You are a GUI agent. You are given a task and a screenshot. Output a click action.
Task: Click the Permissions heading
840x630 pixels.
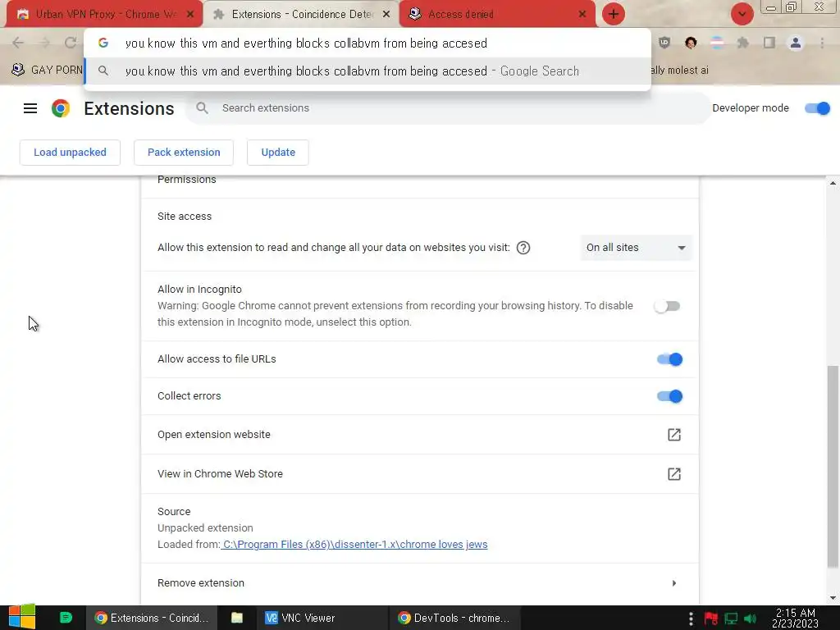(186, 180)
